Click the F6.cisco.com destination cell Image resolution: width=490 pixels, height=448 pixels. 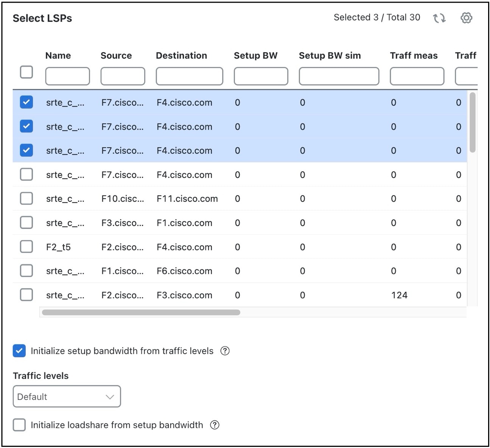[185, 271]
